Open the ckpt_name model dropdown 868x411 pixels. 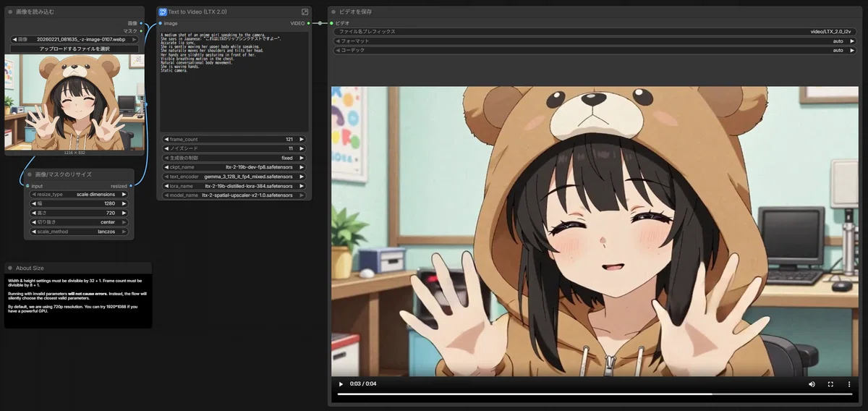pyautogui.click(x=234, y=167)
